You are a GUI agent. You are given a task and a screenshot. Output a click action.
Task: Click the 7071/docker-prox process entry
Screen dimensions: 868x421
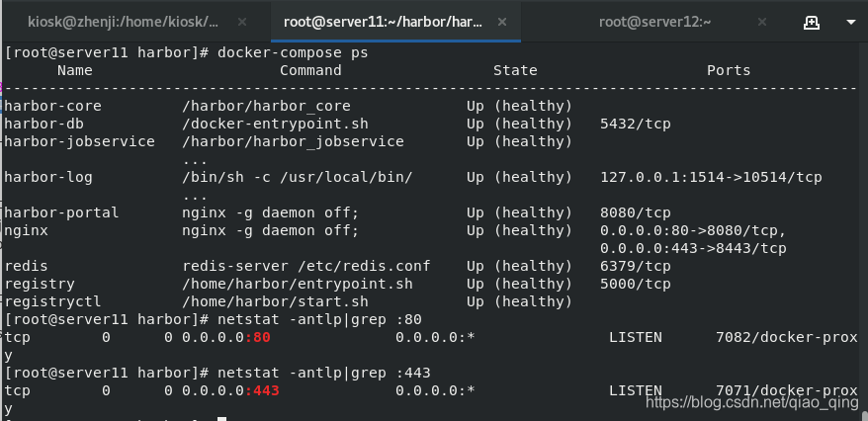[787, 390]
